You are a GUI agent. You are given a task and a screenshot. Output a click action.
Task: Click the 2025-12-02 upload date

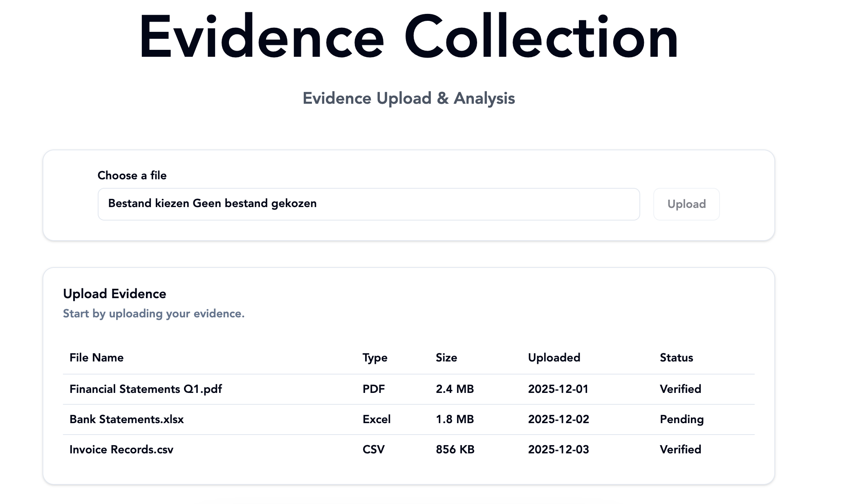pos(558,419)
